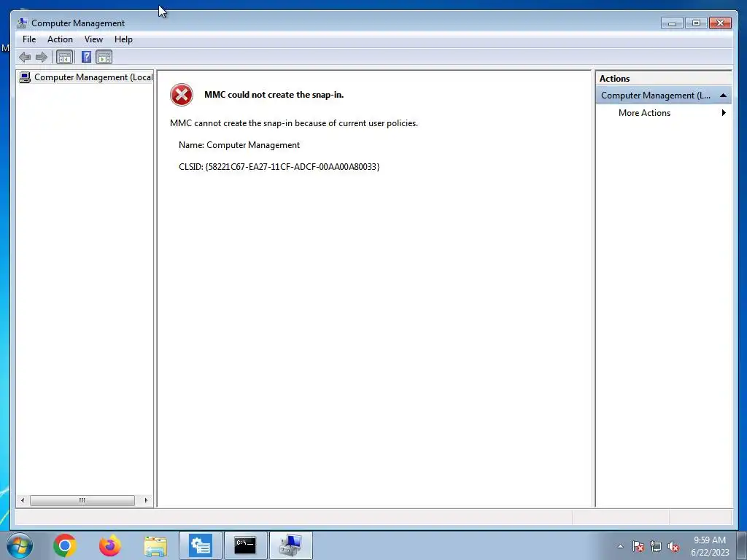
Task: Toggle the Show/Hide Console Tree toolbar icon
Action: click(x=64, y=58)
